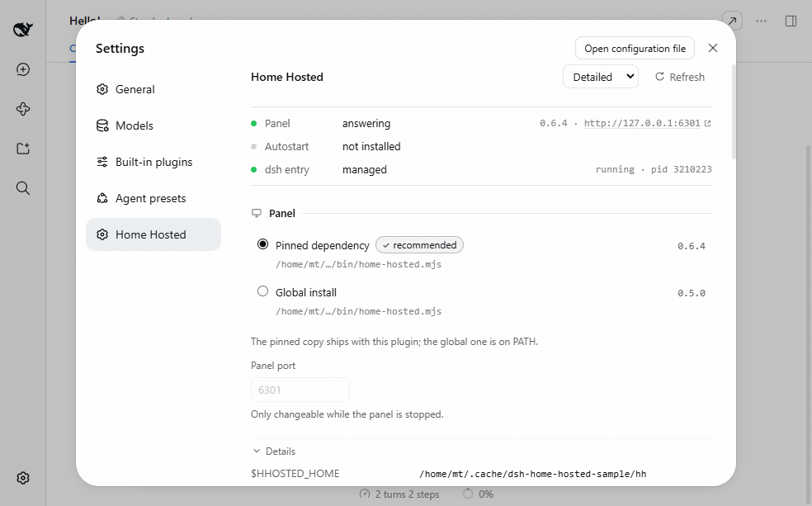Click the dsh entry managed status row

(x=481, y=169)
